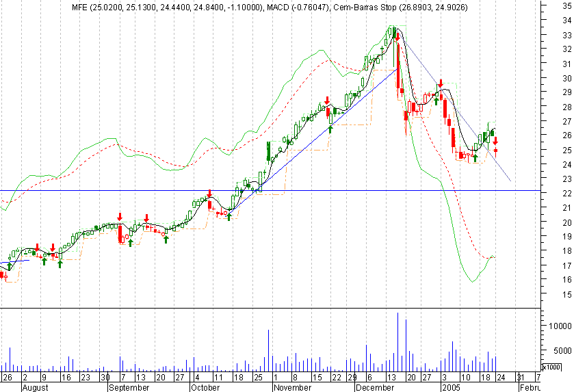Viewport: 574px width, 392px height.
Task: Select price axis label 31
Action: (567, 64)
